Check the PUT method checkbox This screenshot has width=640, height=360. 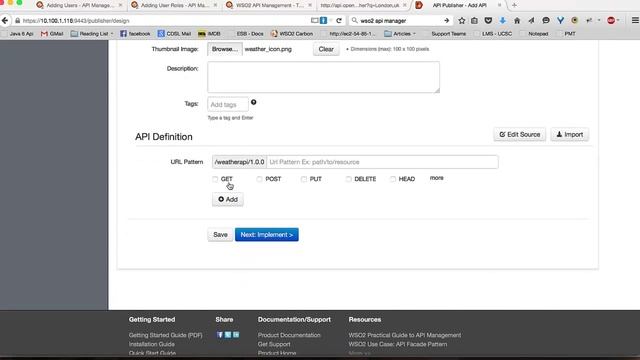(x=303, y=179)
